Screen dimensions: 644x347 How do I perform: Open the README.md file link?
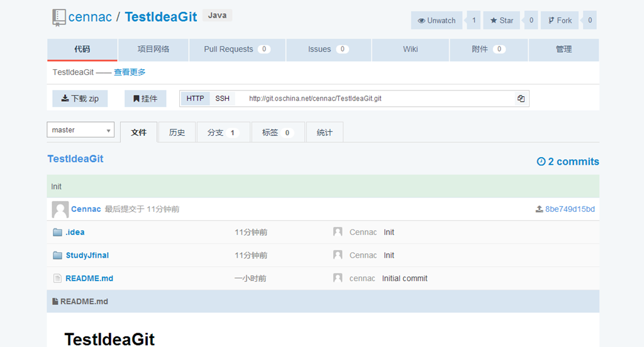click(89, 278)
